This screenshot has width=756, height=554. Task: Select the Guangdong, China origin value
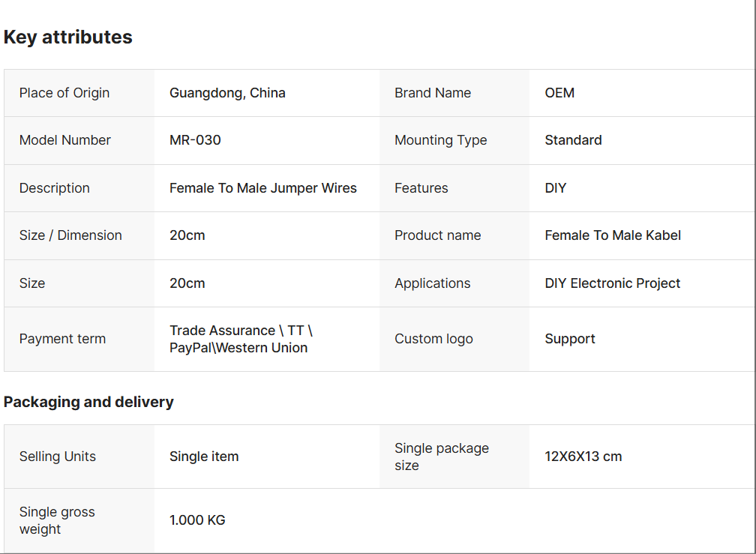227,93
